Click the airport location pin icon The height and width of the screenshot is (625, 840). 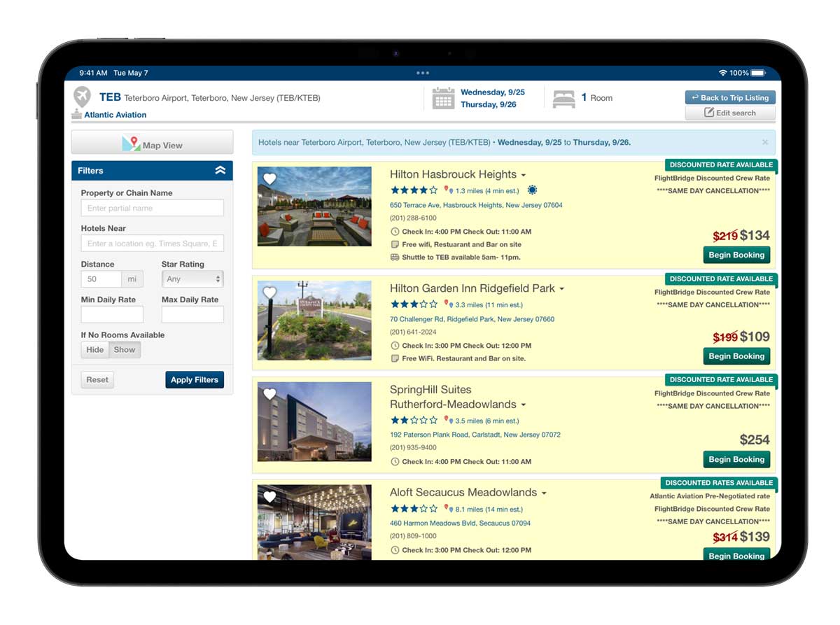coord(82,97)
